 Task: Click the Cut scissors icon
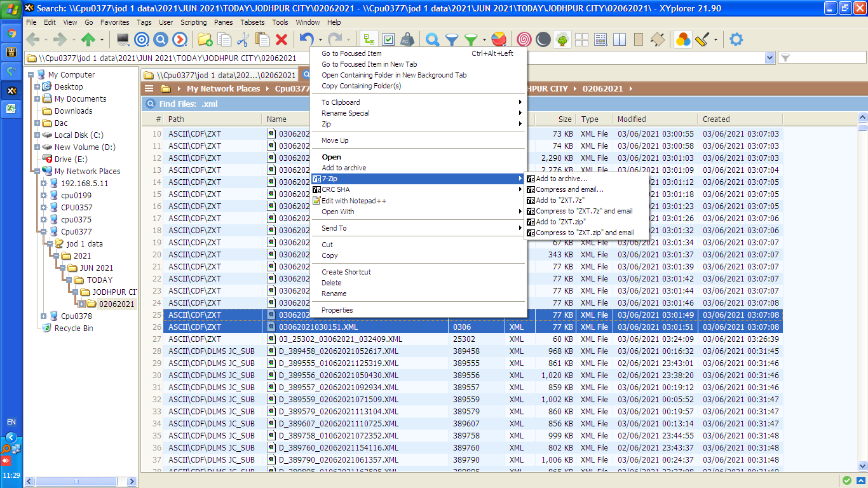point(243,40)
